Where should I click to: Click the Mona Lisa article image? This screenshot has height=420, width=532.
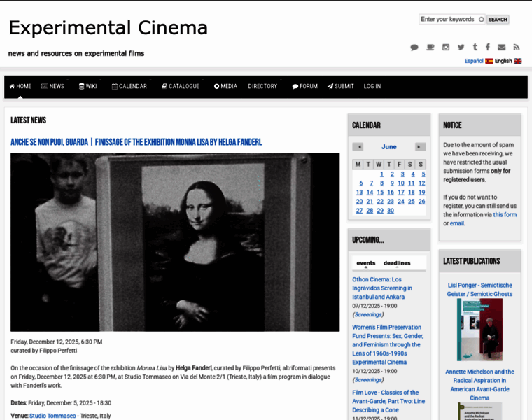click(x=175, y=242)
